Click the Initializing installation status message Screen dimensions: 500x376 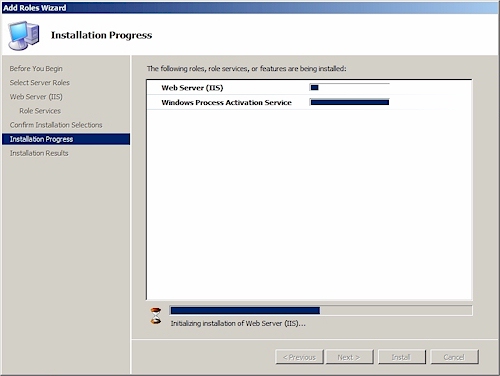(x=238, y=323)
